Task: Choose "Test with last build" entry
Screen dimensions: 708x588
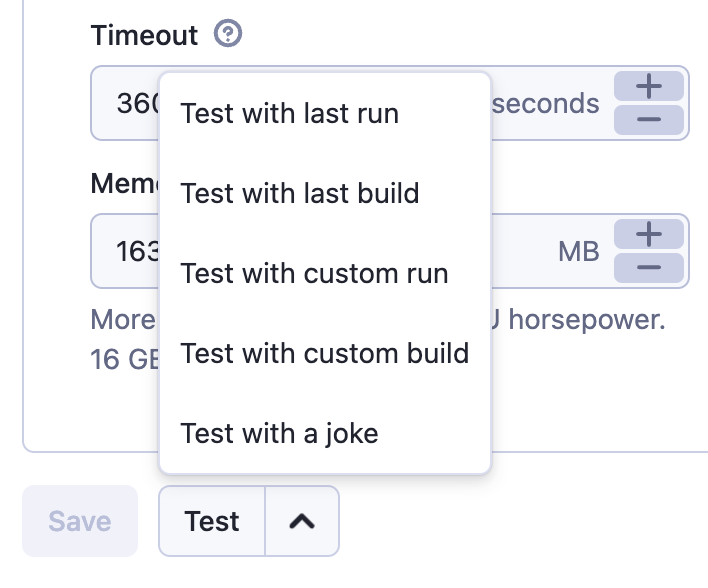Action: (x=300, y=193)
